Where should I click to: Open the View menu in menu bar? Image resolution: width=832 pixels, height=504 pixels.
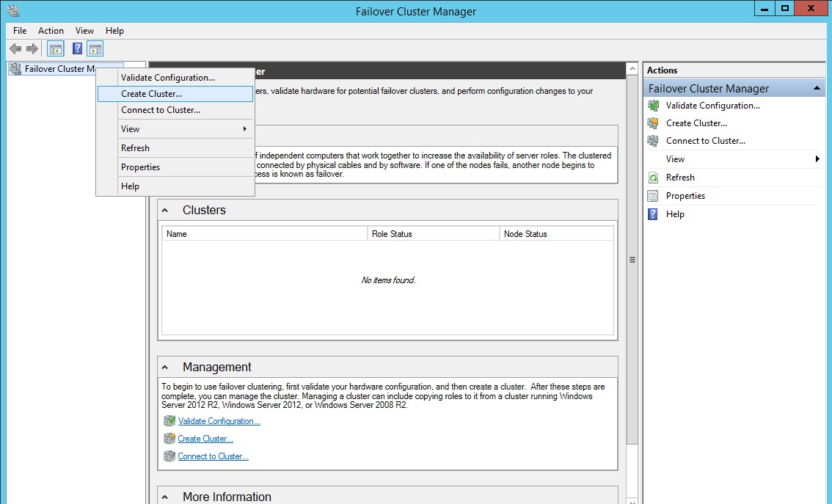[x=84, y=31]
